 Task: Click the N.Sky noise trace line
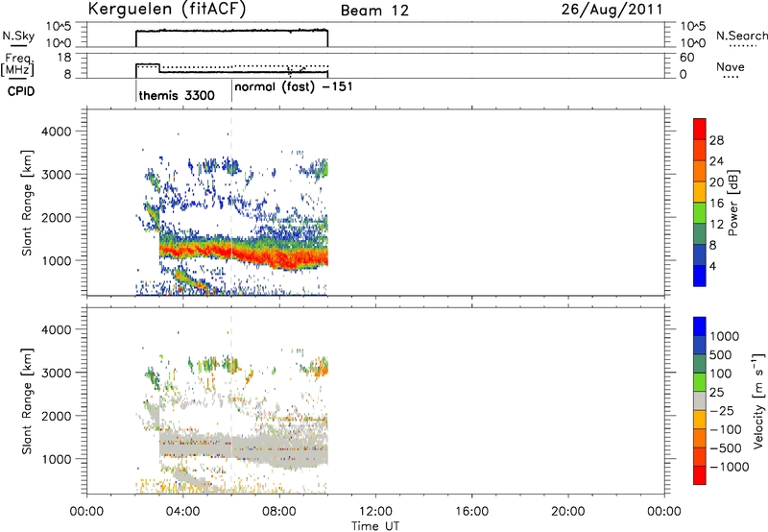pos(231,31)
